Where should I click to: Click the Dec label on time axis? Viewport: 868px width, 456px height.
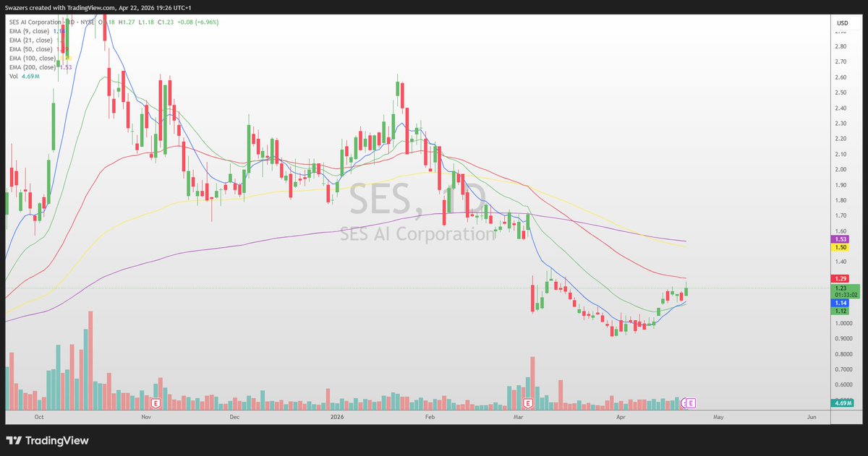234,417
